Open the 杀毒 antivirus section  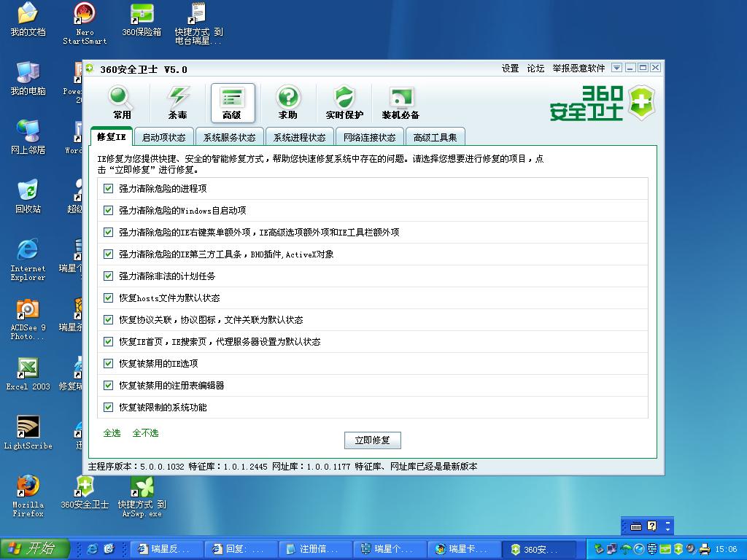pyautogui.click(x=178, y=103)
